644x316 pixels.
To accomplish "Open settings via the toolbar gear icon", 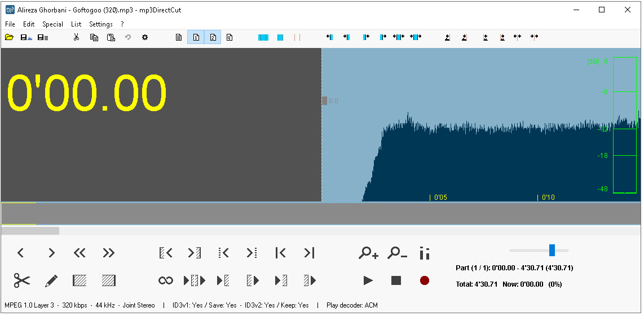I will click(x=144, y=37).
